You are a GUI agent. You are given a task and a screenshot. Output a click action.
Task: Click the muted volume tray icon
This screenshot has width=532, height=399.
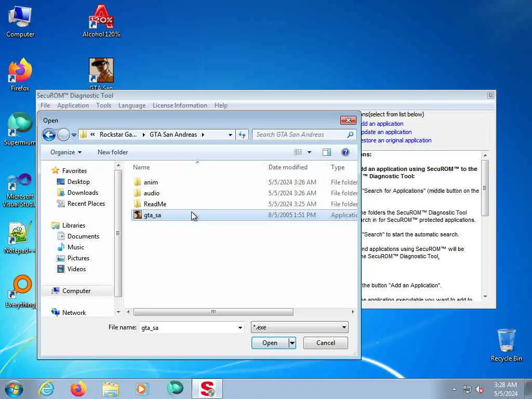click(480, 390)
